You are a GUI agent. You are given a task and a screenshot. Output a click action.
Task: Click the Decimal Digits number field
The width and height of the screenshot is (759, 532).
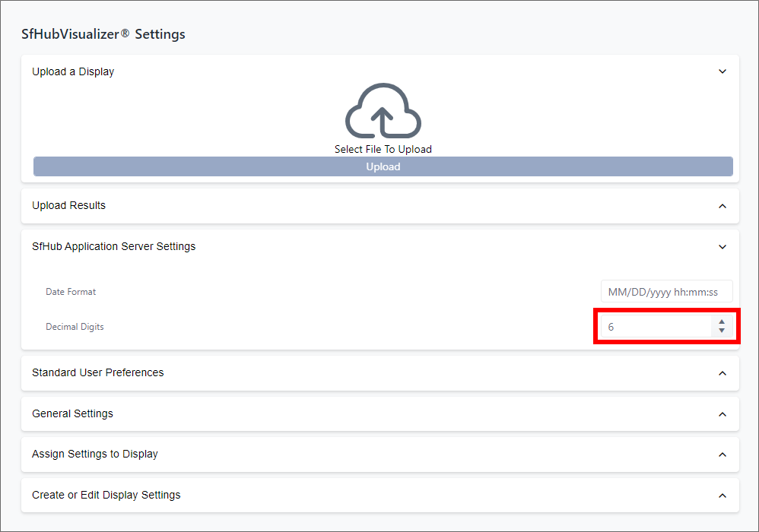(x=654, y=327)
